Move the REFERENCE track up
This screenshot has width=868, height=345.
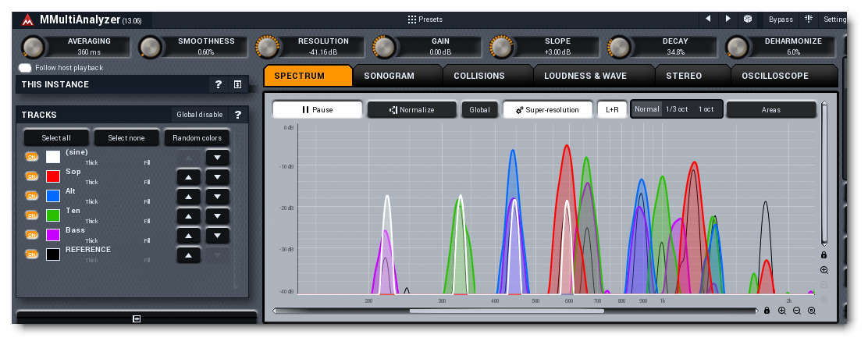pos(189,254)
